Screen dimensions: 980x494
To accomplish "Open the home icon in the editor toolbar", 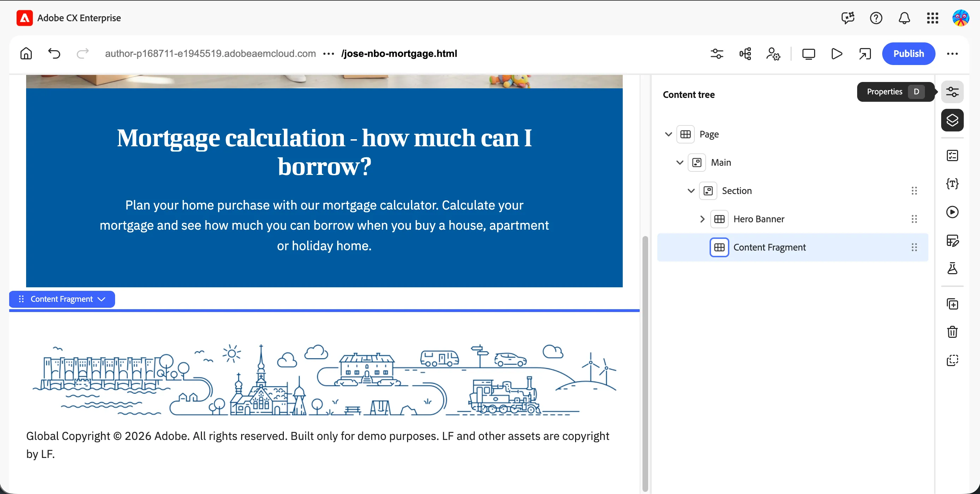I will click(x=26, y=54).
